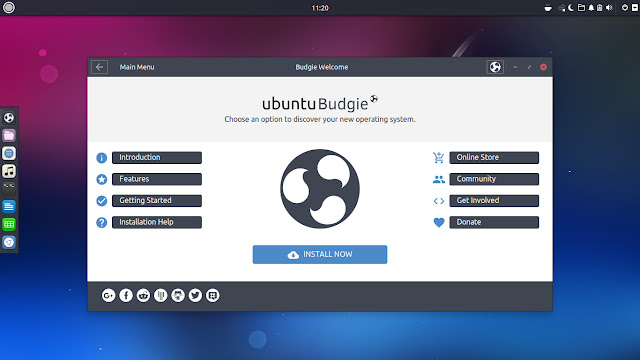
Task: Click the people icon beside Community
Action: [439, 179]
